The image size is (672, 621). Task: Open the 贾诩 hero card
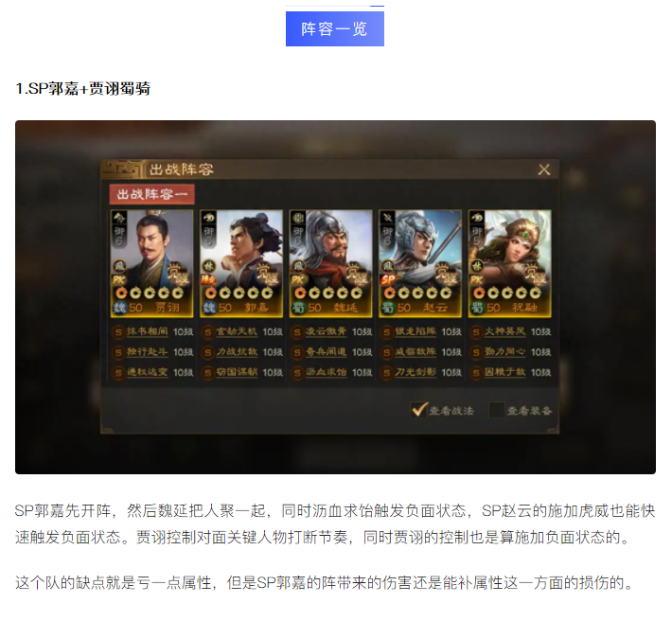pos(151,264)
